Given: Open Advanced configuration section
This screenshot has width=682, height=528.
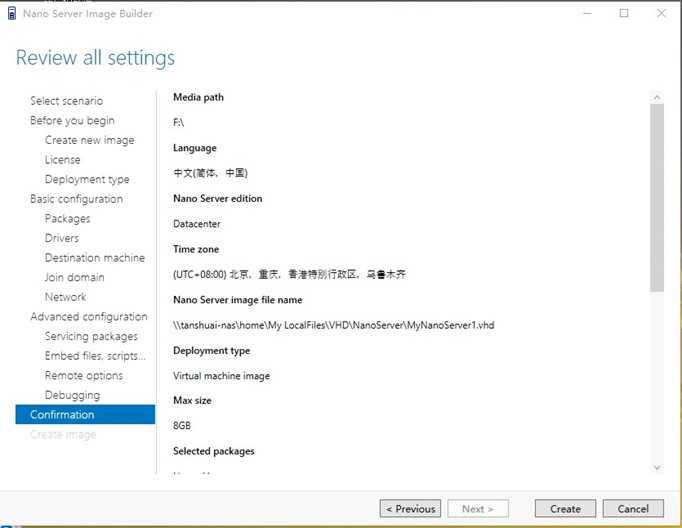Looking at the screenshot, I should pyautogui.click(x=89, y=316).
